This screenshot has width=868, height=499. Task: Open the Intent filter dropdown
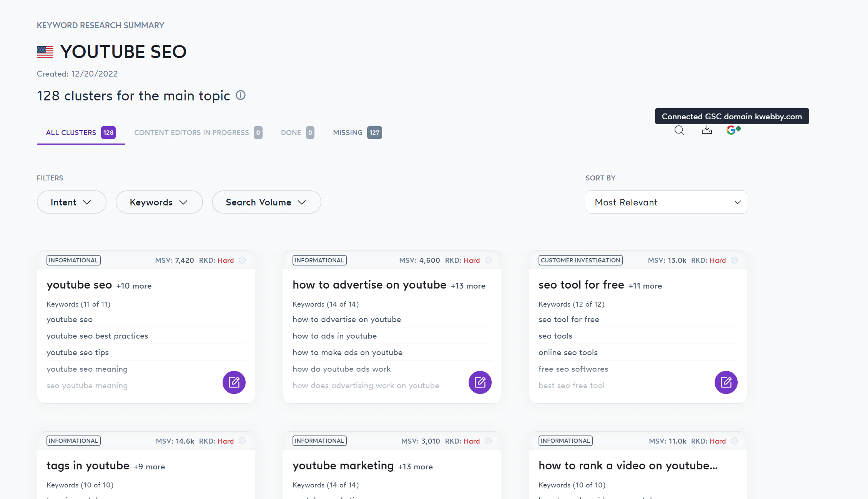(x=72, y=202)
